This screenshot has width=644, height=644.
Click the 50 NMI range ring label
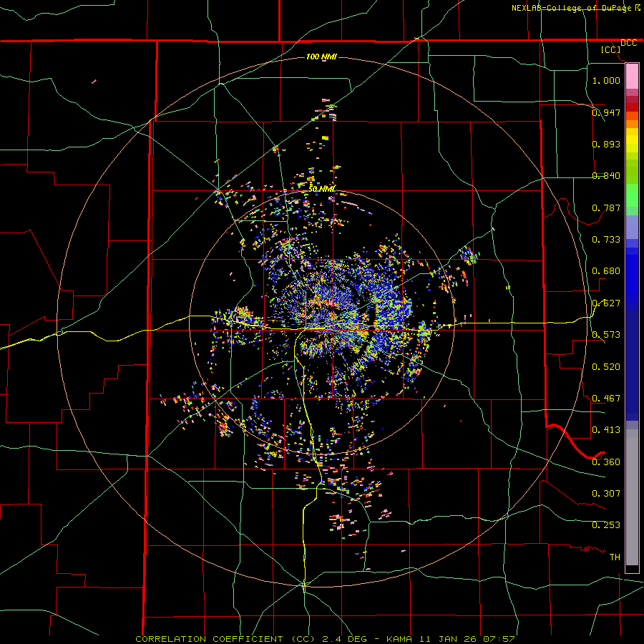(321, 189)
